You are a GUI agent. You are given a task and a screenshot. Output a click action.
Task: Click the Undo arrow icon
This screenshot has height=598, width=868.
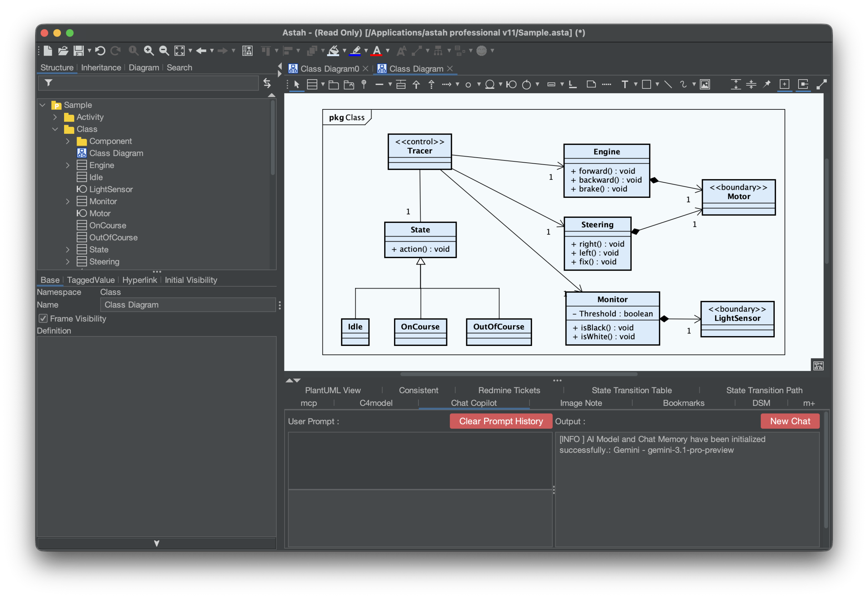pyautogui.click(x=100, y=50)
